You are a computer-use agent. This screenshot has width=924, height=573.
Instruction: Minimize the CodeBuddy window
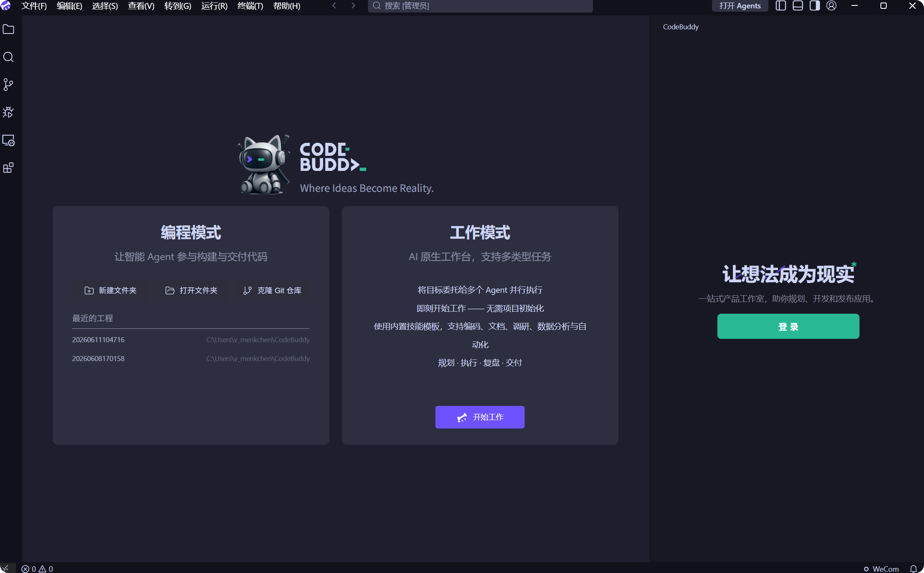pos(855,6)
